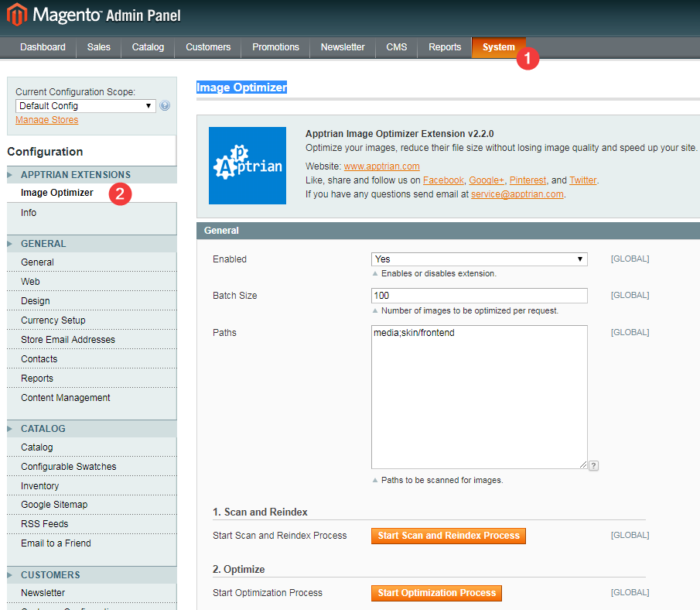Click the highlighted Image Optimizer page title
700x610 pixels.
coord(242,87)
